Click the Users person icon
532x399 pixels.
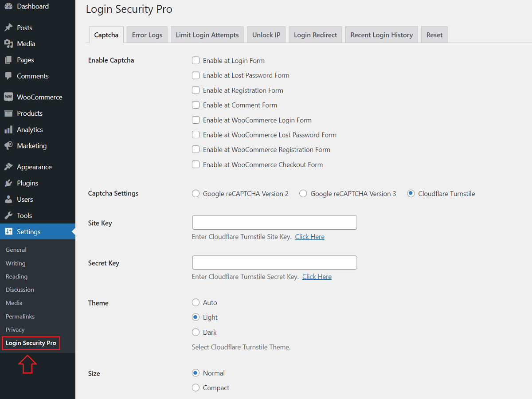[8, 199]
